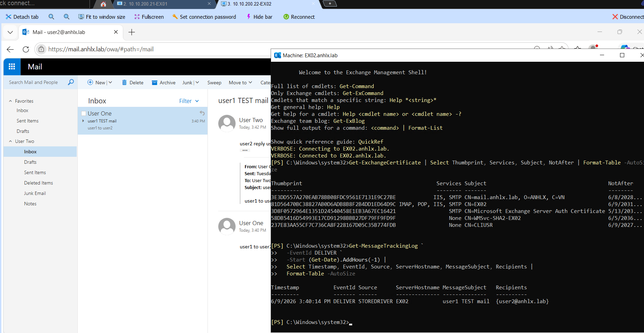The width and height of the screenshot is (644, 333).
Task: Click User Two avatar in reading pane
Action: pyautogui.click(x=227, y=123)
